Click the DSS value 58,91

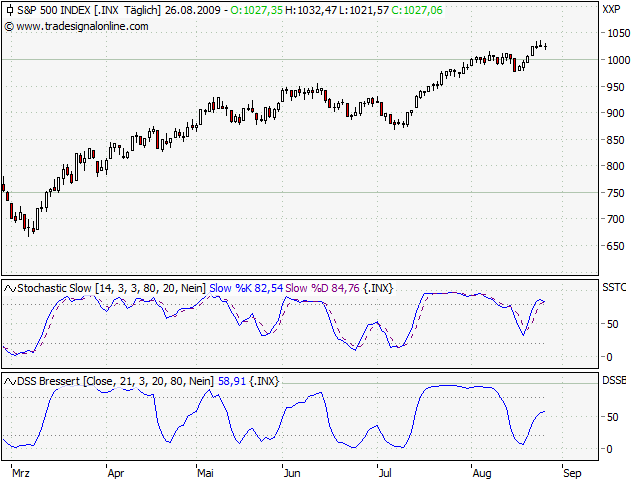pos(232,381)
